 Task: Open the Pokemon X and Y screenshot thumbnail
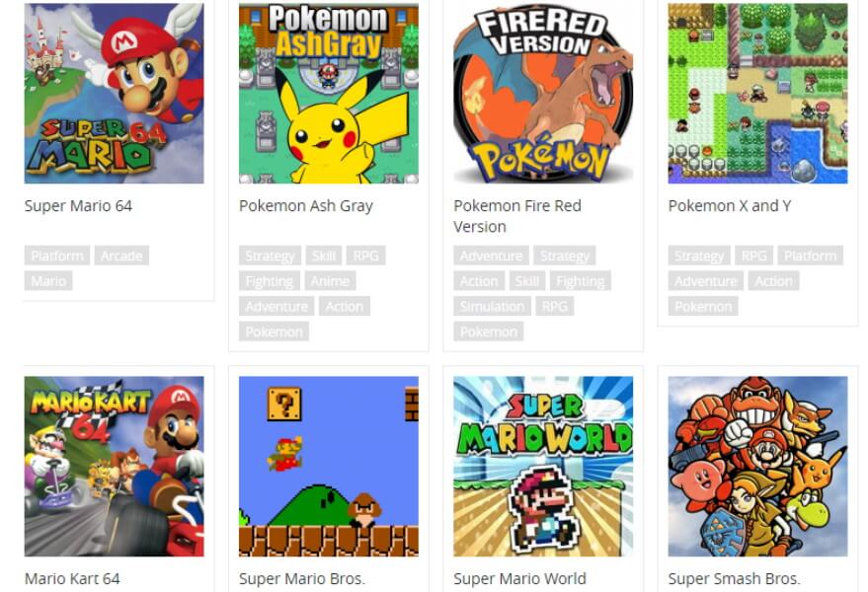pyautogui.click(x=757, y=93)
